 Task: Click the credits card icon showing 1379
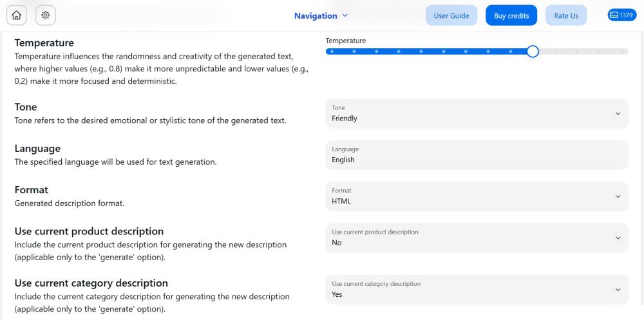pos(614,15)
